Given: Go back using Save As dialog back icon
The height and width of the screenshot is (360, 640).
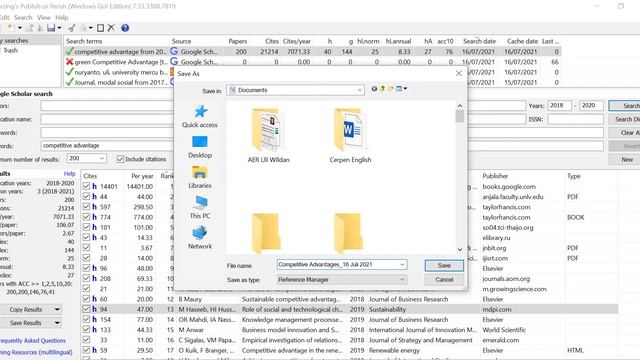Looking at the screenshot, I should (x=374, y=89).
